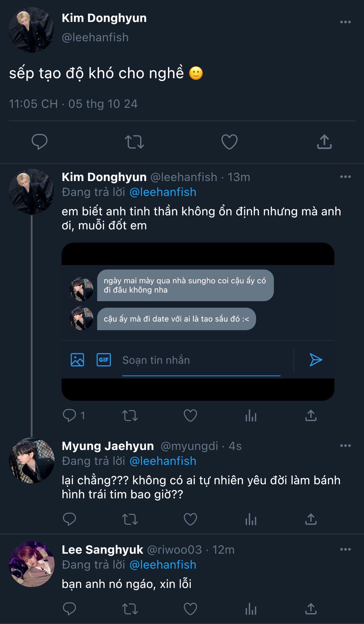View analytics for Myung Jaehyun's reply
The width and height of the screenshot is (364, 624).
(x=251, y=519)
